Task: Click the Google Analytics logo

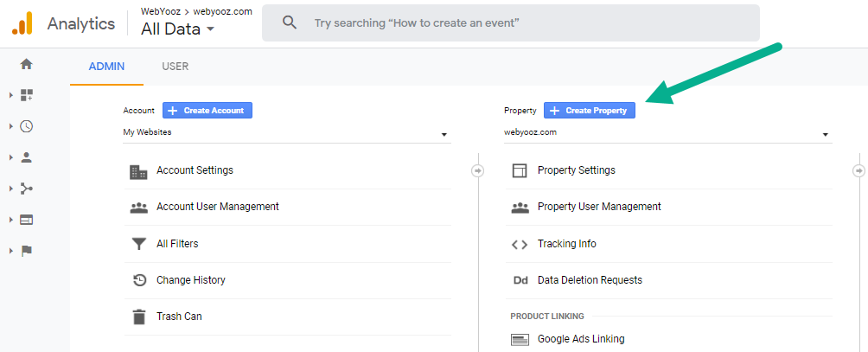Action: coord(22,23)
